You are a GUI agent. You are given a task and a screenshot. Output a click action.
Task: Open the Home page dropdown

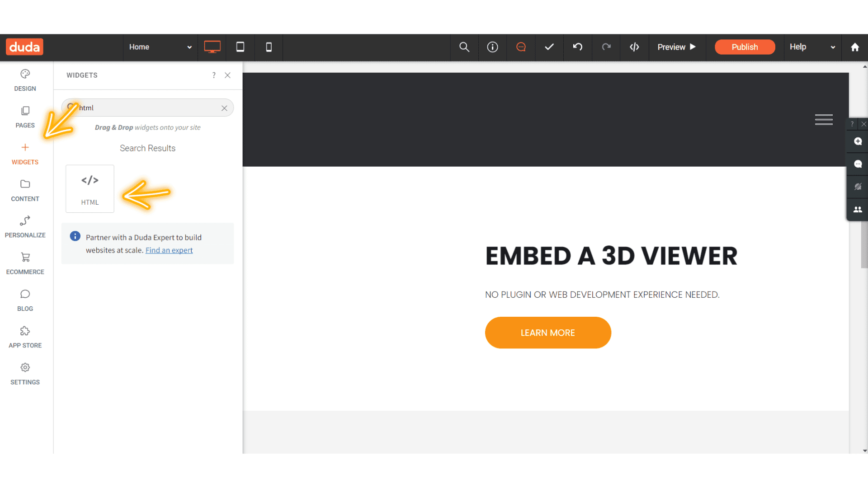point(160,47)
